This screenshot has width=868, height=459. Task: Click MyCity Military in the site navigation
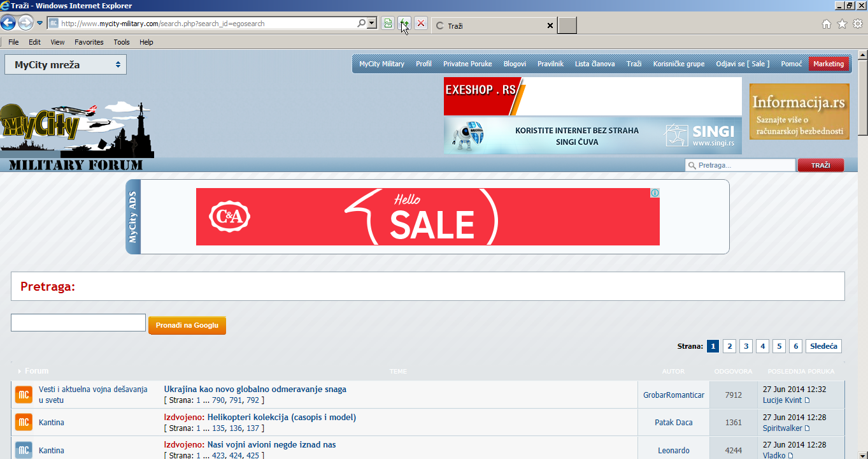pyautogui.click(x=381, y=64)
